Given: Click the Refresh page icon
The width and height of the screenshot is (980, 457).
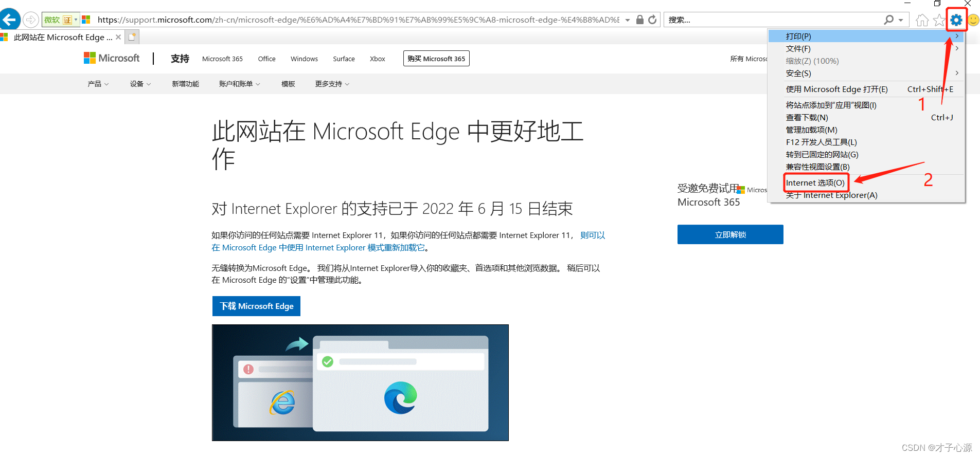Looking at the screenshot, I should click(652, 20).
